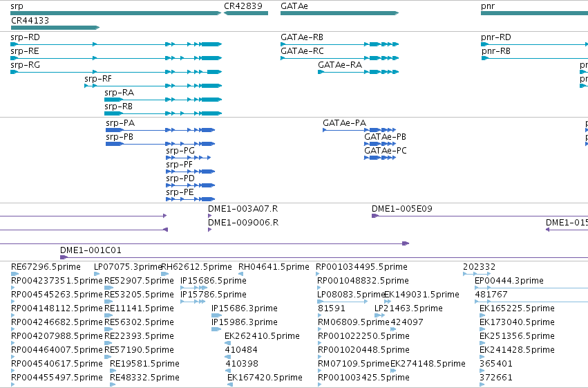
Task: Click the IP15986.3prime EST label
Action: tap(245, 322)
